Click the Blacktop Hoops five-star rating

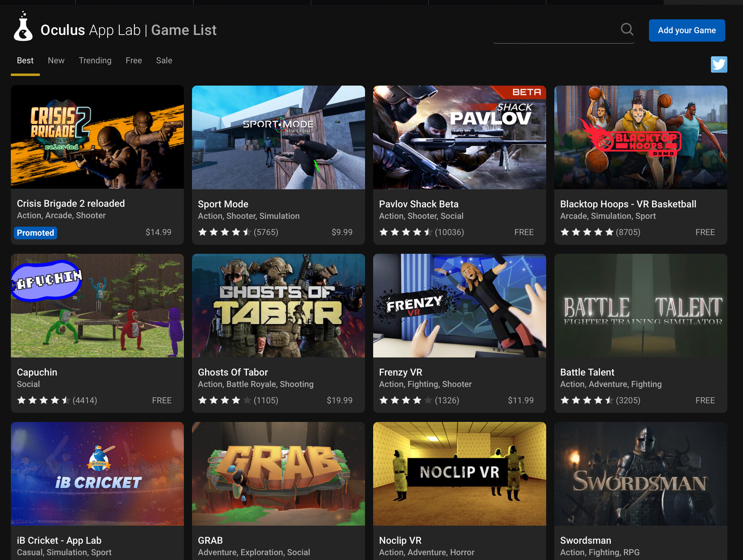point(587,232)
